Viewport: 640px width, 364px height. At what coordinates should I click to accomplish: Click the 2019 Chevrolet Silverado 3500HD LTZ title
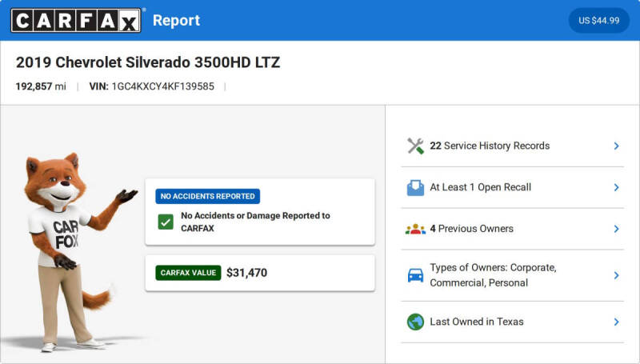click(x=148, y=62)
